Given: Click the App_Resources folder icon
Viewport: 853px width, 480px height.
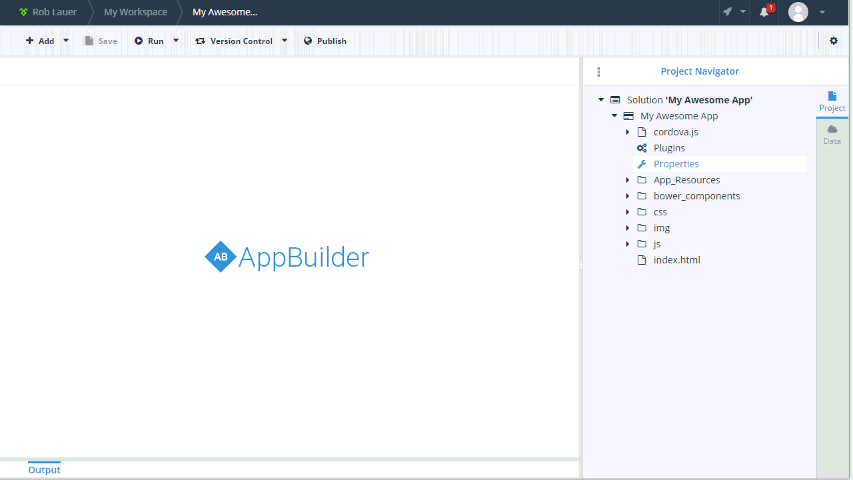Looking at the screenshot, I should [x=642, y=180].
